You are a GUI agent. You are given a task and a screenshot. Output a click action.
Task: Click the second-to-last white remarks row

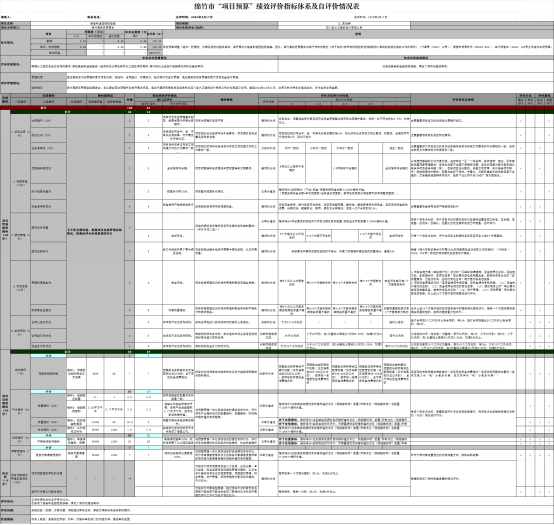292,510
